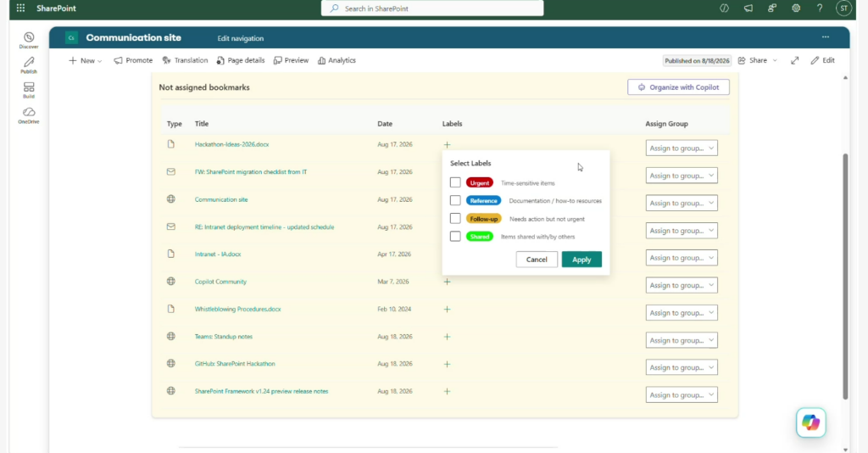Click document icon of Hackathon-Ideas-2026.docx
The image size is (868, 453).
pos(171,144)
